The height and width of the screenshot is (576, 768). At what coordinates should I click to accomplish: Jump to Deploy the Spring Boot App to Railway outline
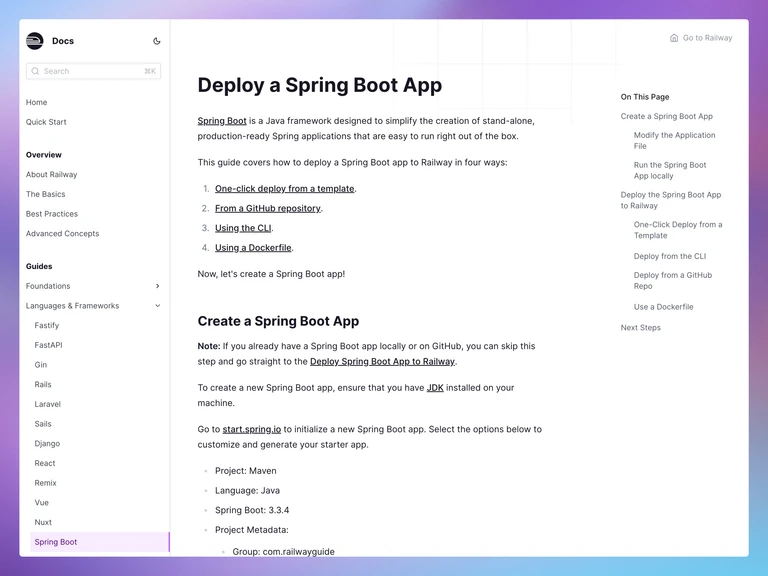[671, 200]
